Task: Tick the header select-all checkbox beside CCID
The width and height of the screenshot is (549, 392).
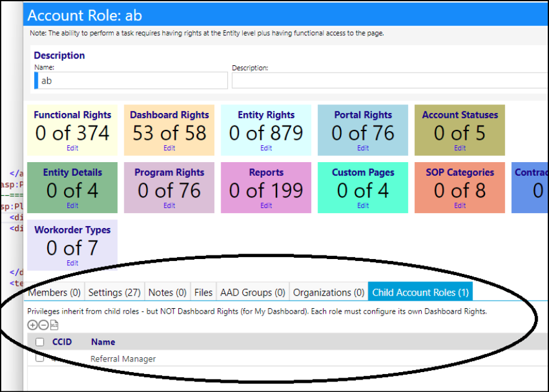Action: [40, 342]
